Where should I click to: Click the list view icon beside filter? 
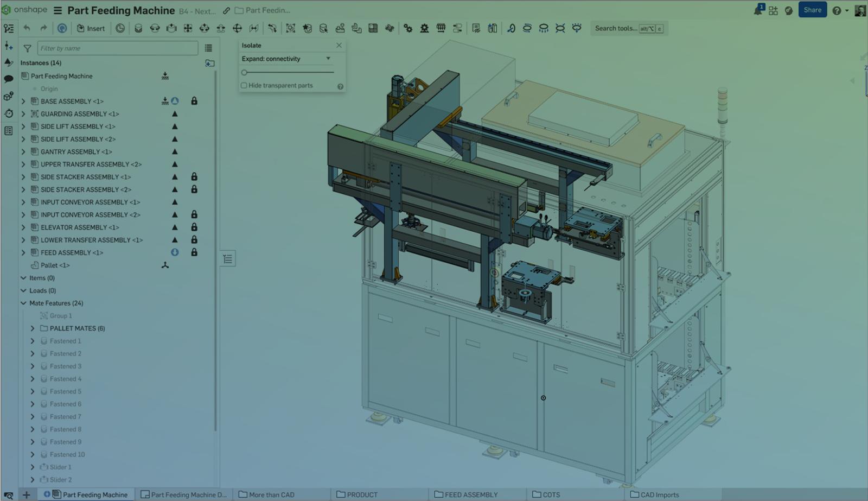point(208,48)
